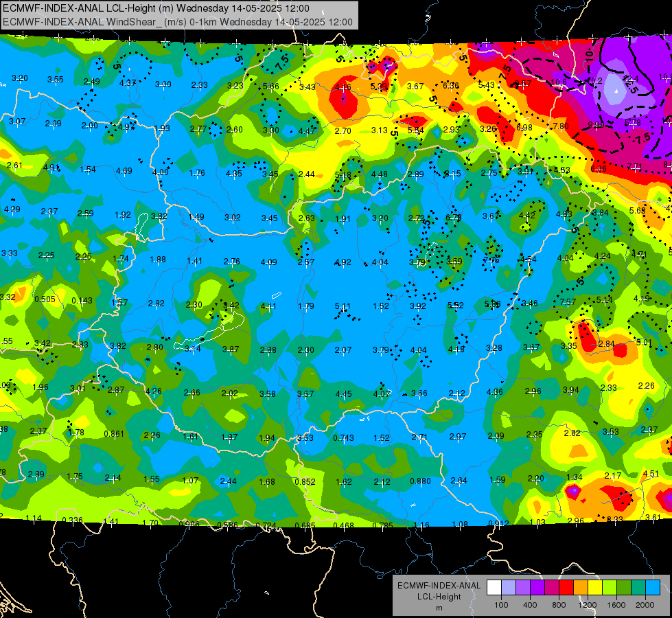Click the magenta legend swatch before 800
Image resolution: width=672 pixels, height=618 pixels.
[552, 588]
